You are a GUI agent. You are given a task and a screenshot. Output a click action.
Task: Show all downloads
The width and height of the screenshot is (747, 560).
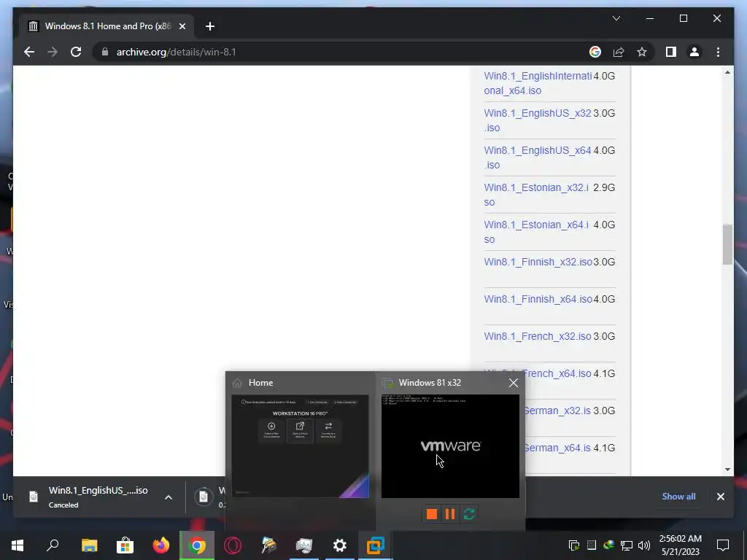[678, 496]
